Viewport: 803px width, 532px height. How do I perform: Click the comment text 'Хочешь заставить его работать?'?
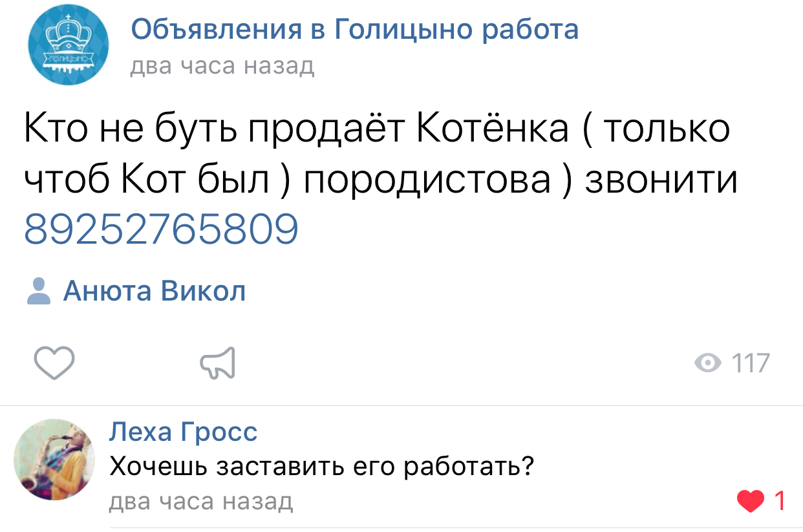[322, 465]
